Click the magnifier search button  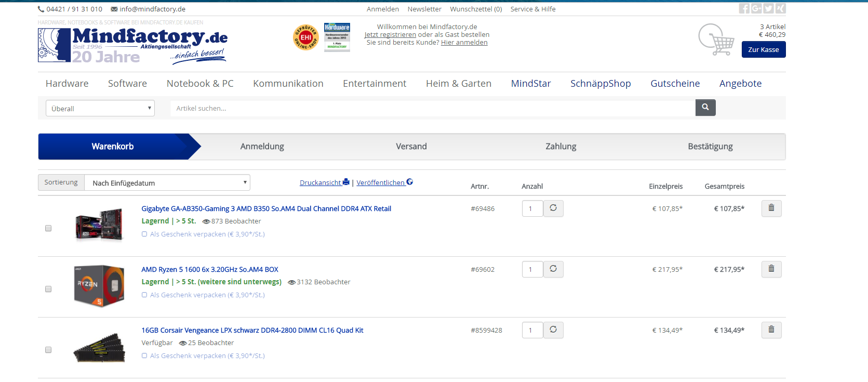click(705, 107)
